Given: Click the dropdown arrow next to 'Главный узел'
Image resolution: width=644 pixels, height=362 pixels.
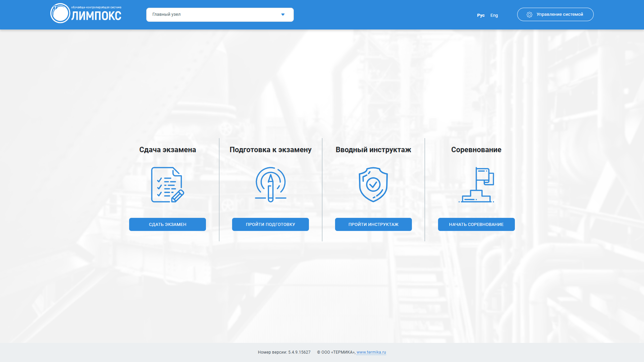Looking at the screenshot, I should [283, 14].
